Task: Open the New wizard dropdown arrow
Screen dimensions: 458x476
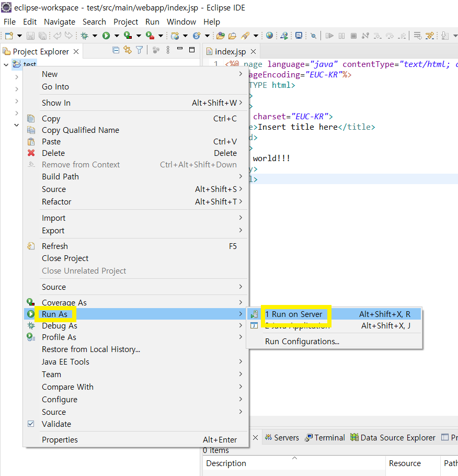Action: click(x=19, y=36)
